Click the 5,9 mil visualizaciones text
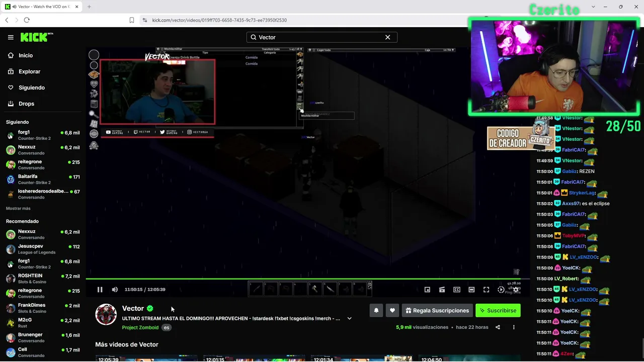 422,327
